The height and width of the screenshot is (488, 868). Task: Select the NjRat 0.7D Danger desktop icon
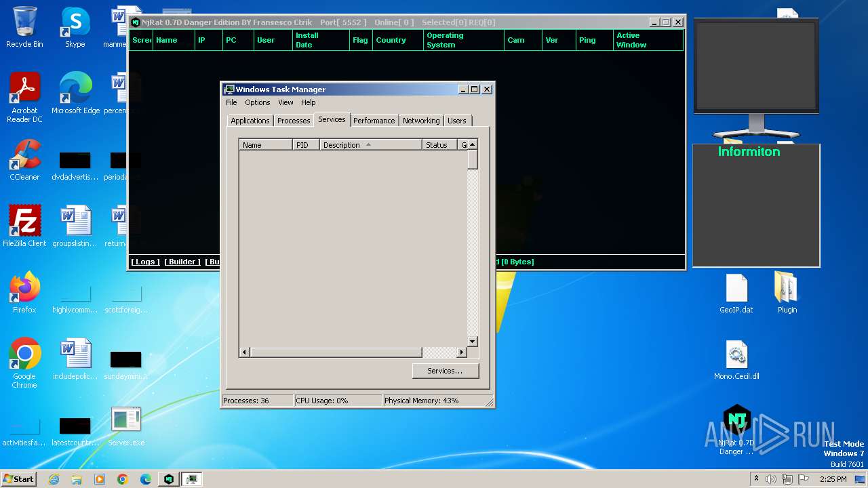coord(736,430)
